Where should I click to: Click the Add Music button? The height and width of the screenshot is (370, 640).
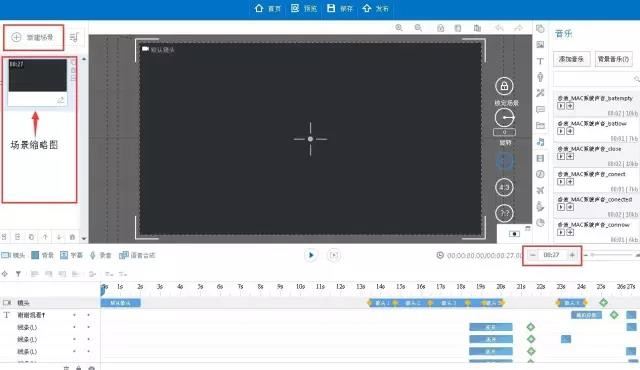[571, 59]
